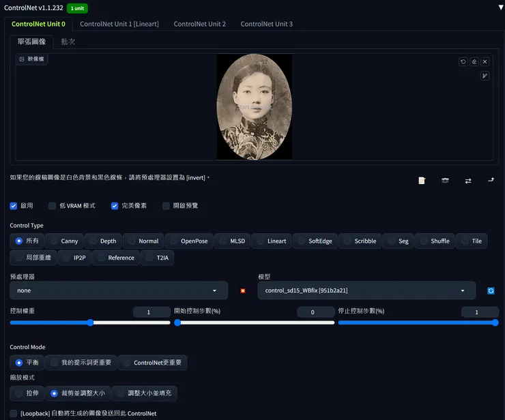Select the Shuffle control type
505x420 pixels.
point(435,241)
